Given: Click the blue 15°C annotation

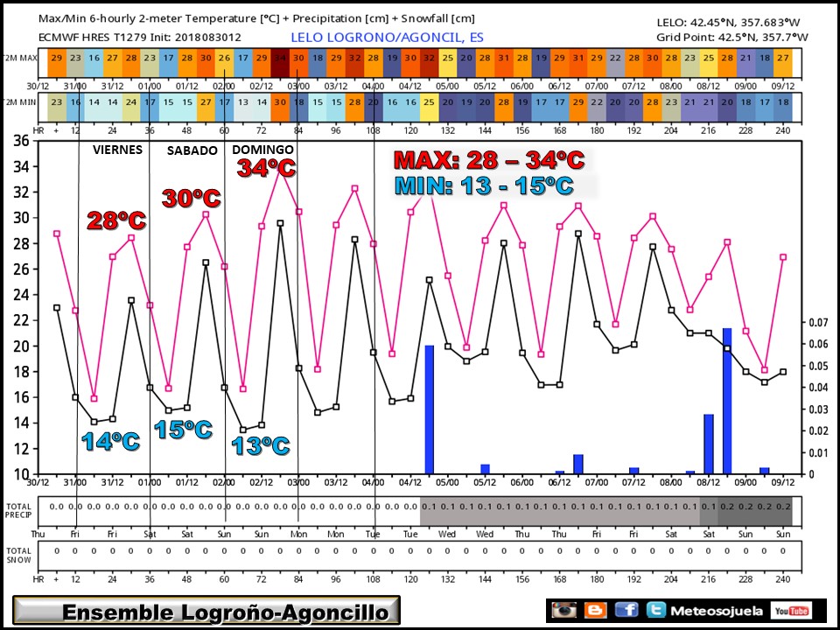Looking at the screenshot, I should [x=183, y=429].
